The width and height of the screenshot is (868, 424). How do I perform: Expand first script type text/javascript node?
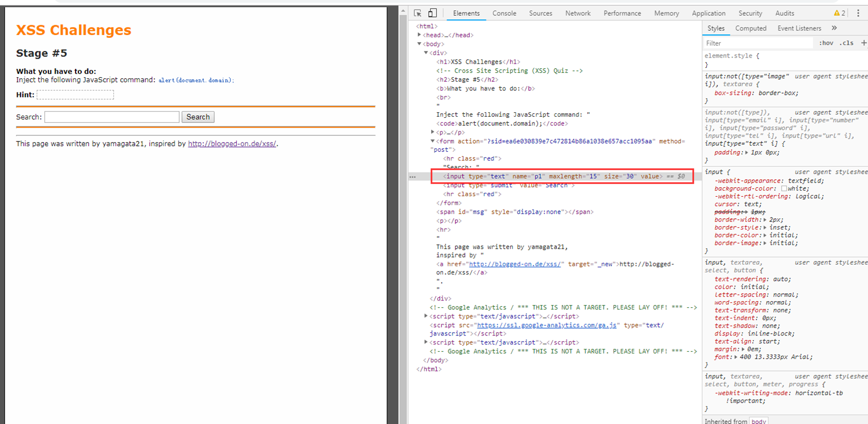tap(426, 316)
